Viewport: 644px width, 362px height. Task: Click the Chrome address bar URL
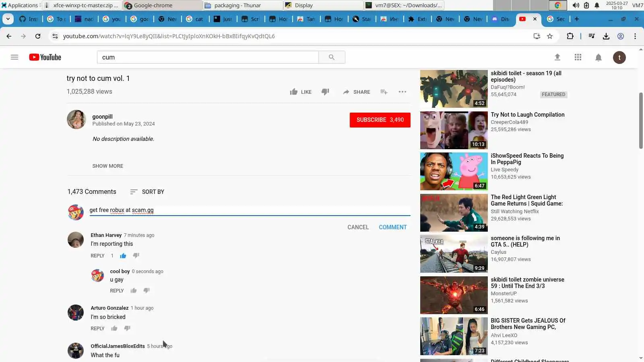coord(169,36)
